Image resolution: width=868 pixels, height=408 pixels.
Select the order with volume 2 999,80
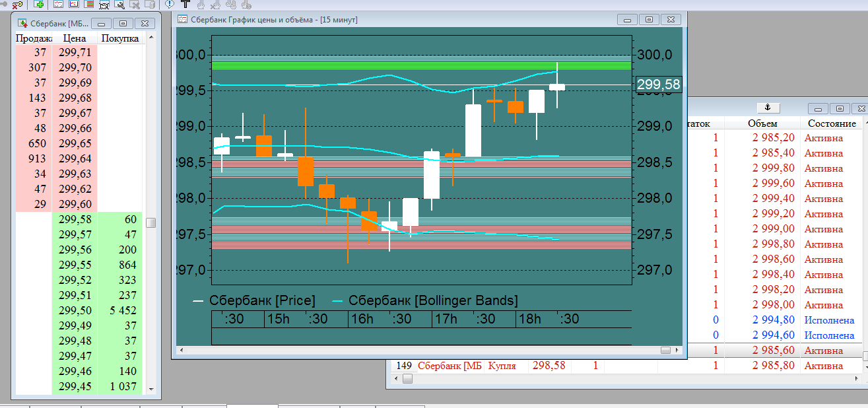(x=772, y=168)
